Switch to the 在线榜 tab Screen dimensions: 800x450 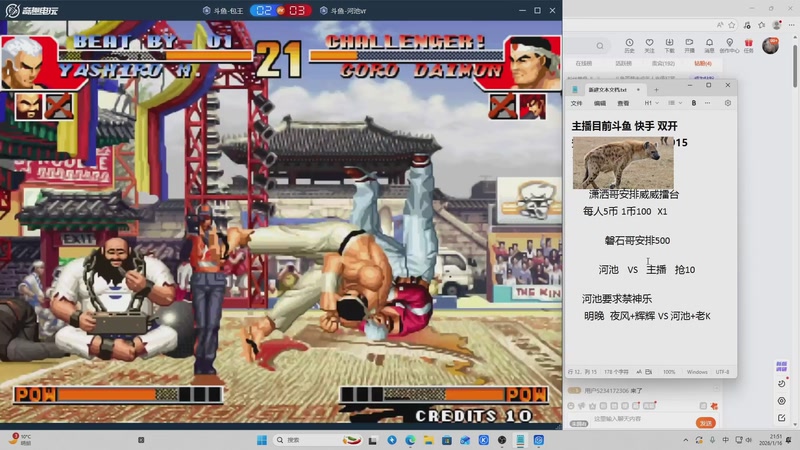[584, 63]
